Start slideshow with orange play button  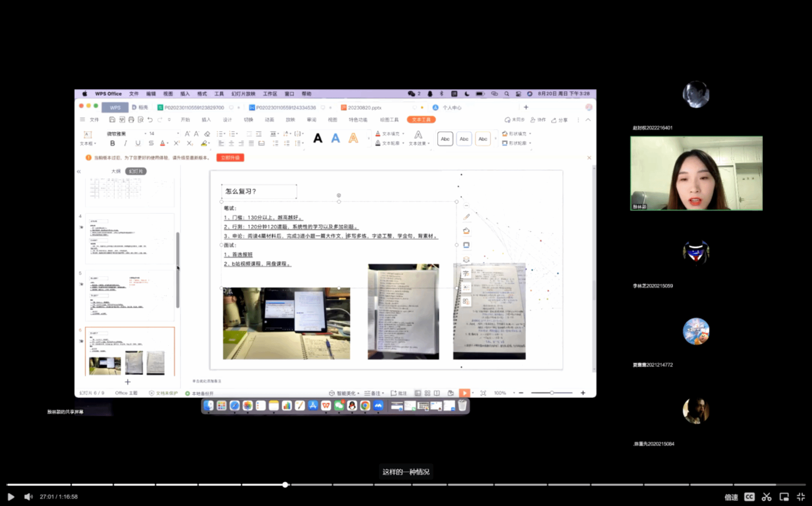[x=464, y=393]
